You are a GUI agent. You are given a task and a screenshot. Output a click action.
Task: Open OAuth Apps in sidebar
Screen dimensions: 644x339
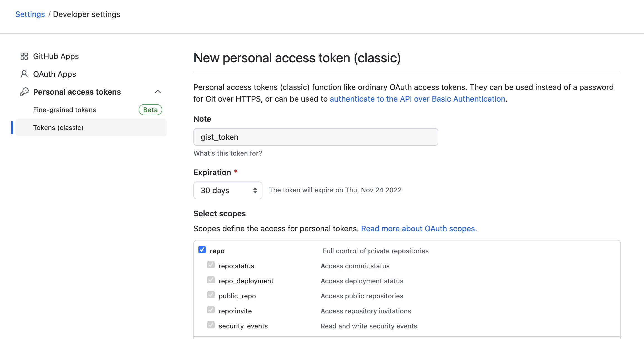pos(54,74)
